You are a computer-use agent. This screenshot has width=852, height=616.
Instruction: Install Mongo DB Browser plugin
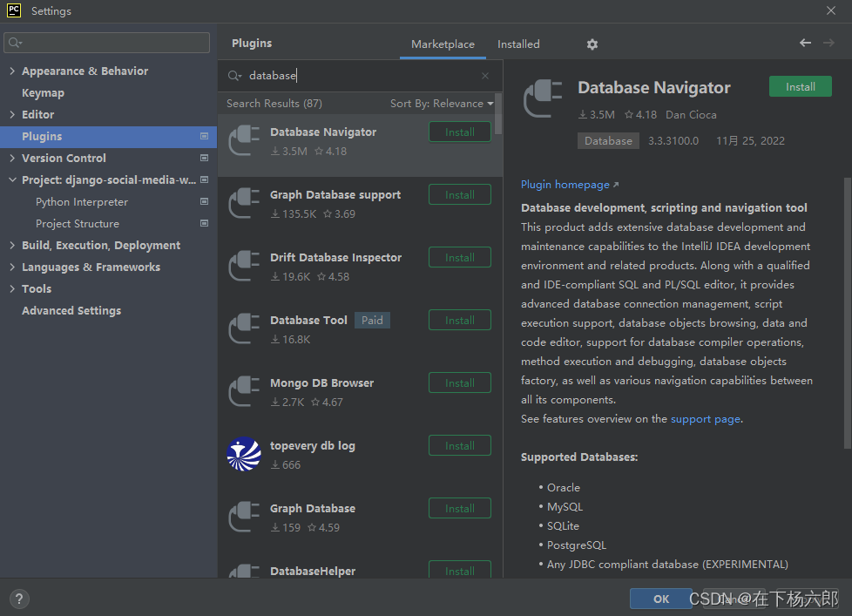[x=460, y=383]
